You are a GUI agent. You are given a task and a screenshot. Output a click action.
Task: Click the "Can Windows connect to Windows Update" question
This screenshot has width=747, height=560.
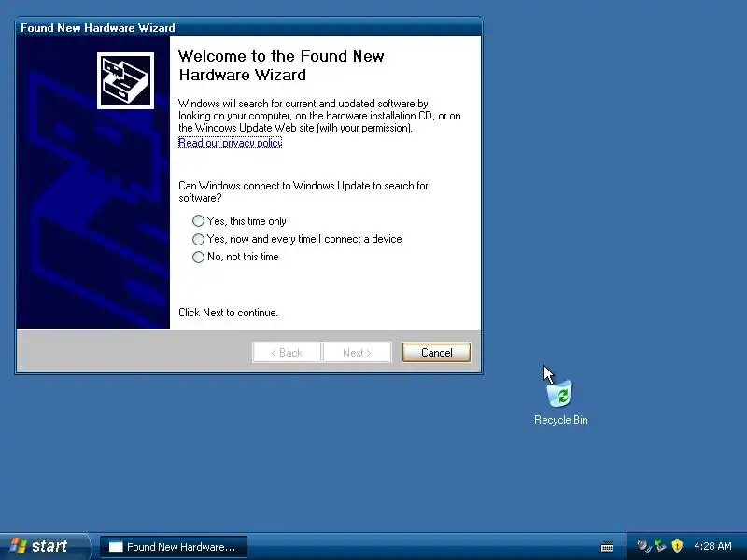click(303, 191)
